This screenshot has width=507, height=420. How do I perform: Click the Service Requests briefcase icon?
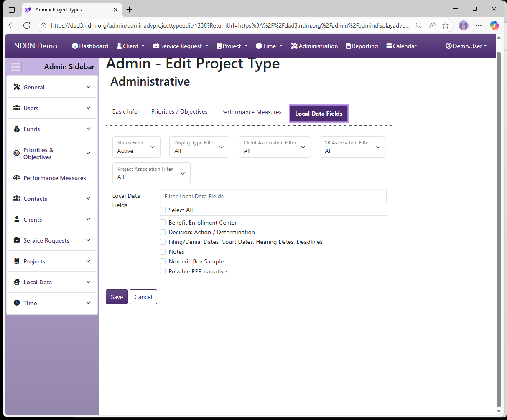tap(17, 240)
